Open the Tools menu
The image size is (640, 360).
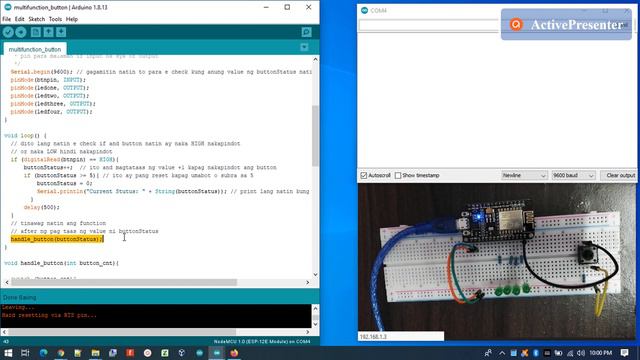55,19
